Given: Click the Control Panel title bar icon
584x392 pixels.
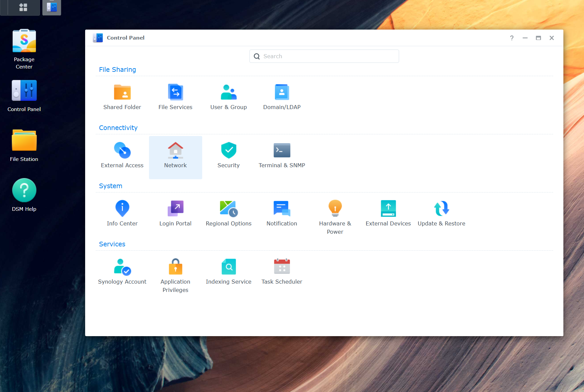Looking at the screenshot, I should (98, 38).
